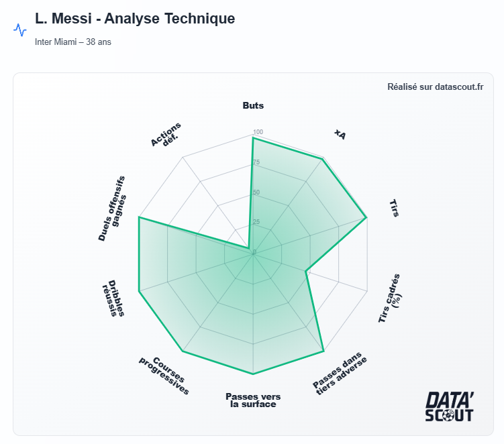Select the 'Passes vers la surface' label
The width and height of the screenshot is (504, 444).
(253, 400)
